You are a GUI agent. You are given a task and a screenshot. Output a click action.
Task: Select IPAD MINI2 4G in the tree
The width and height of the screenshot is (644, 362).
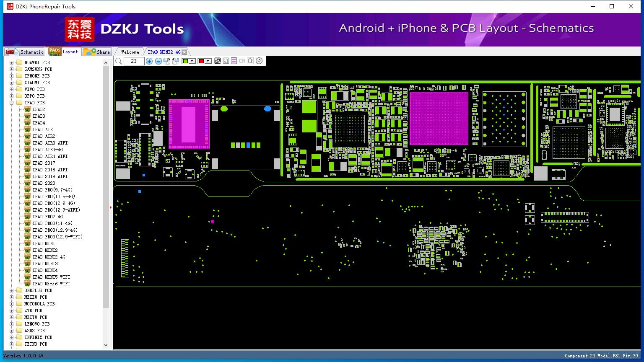coord(49,257)
